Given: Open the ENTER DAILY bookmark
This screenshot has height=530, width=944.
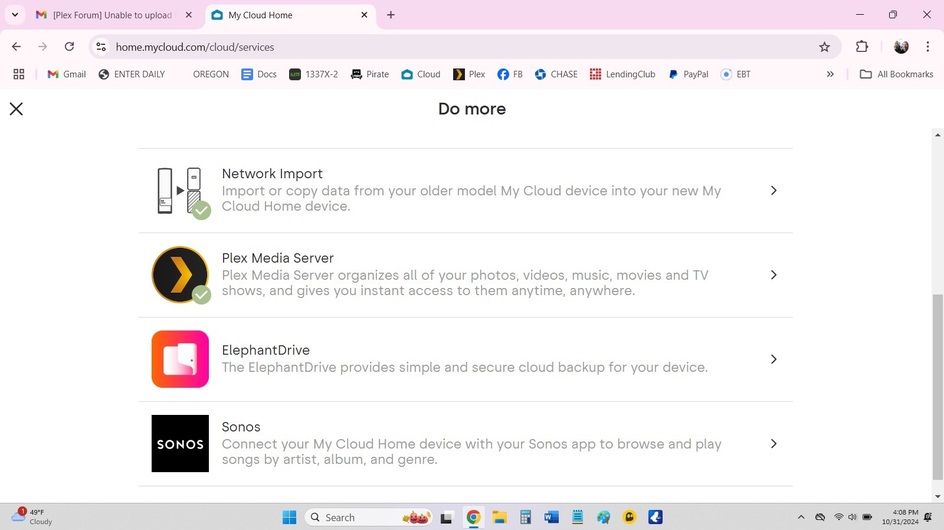Looking at the screenshot, I should (132, 74).
